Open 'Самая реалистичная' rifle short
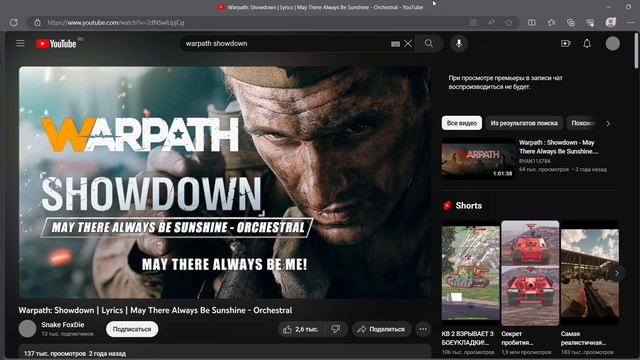Screen dimensions: 640x360 click(x=590, y=273)
